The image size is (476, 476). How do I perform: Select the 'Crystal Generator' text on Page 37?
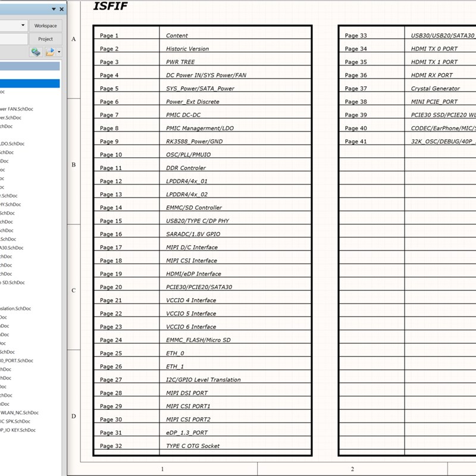[x=436, y=88]
